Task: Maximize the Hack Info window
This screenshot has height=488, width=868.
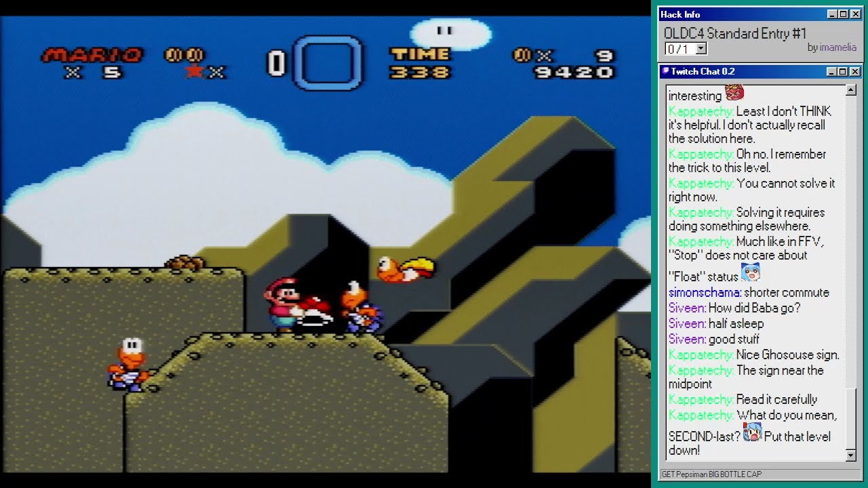Action: tap(843, 14)
